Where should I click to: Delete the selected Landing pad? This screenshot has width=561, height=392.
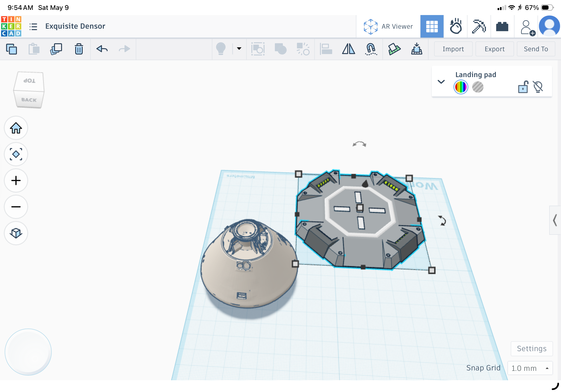pyautogui.click(x=79, y=49)
